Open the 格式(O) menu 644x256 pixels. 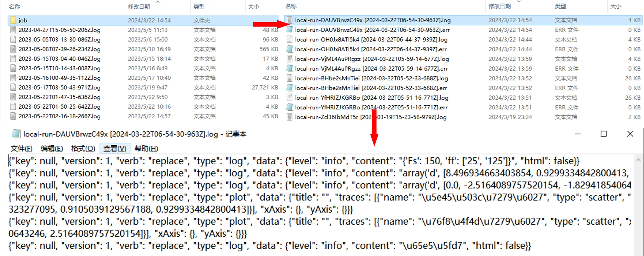coord(83,149)
